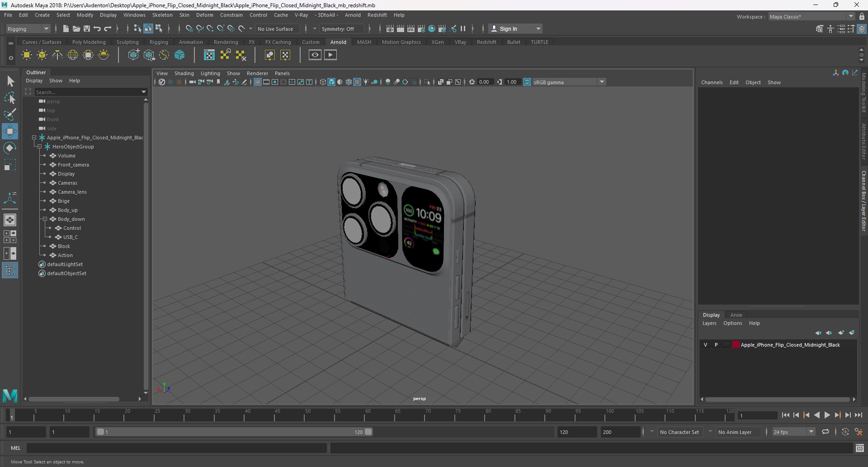Click the Arnold stand-in cube shelf icon
This screenshot has width=868, height=467.
[134, 55]
